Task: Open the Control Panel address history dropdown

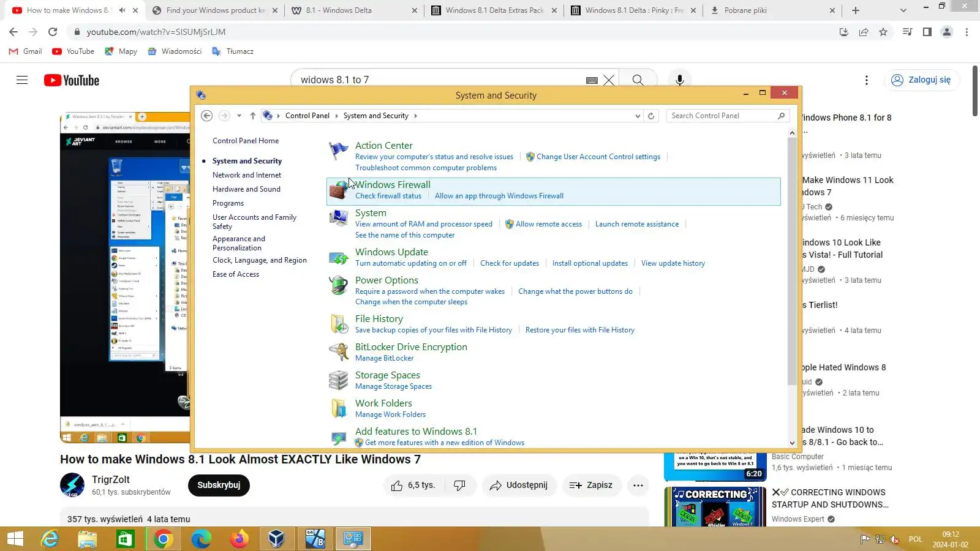Action: click(x=638, y=116)
